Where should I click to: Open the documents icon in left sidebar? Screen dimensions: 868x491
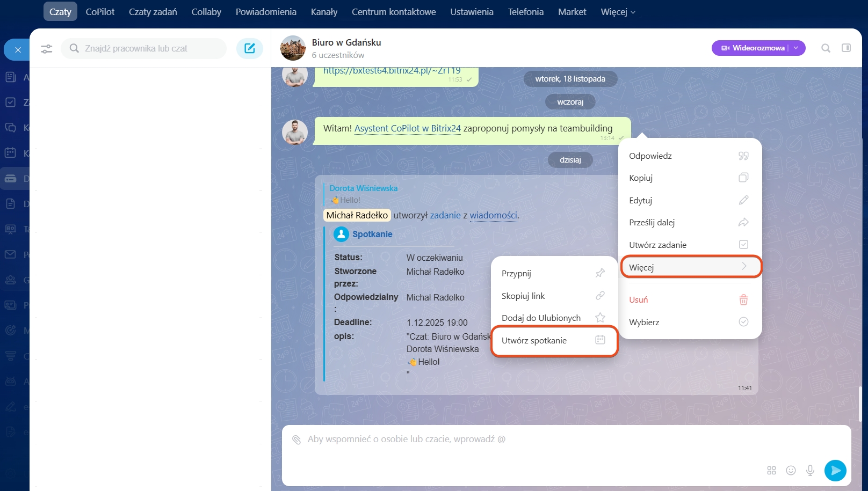coord(10,204)
